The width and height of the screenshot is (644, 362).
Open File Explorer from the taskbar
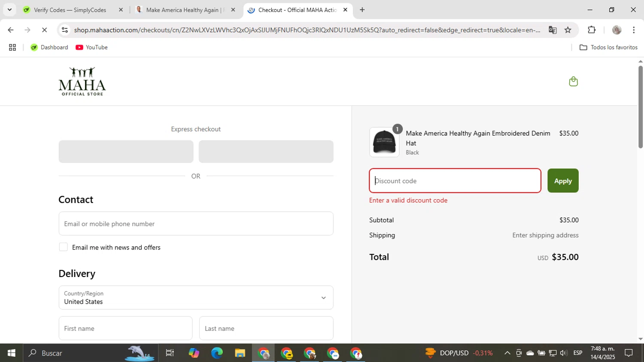pos(240,353)
